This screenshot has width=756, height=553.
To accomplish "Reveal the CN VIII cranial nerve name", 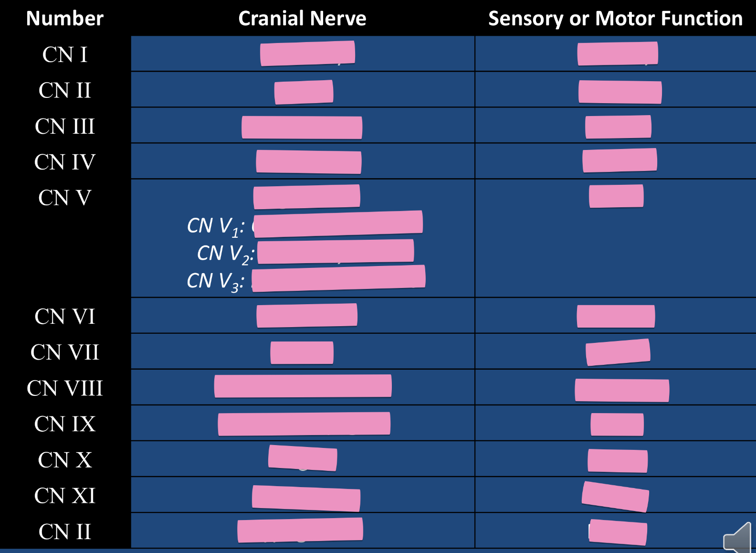I will pyautogui.click(x=303, y=386).
